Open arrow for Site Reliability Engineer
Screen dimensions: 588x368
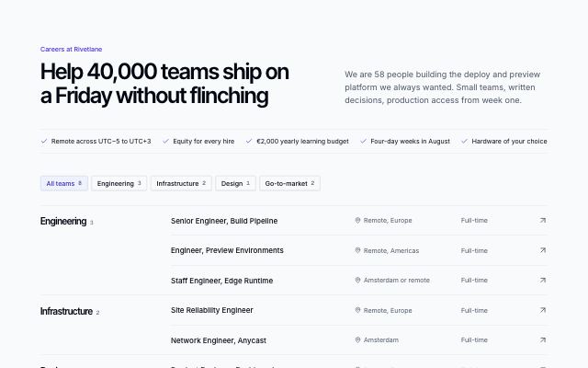(543, 310)
